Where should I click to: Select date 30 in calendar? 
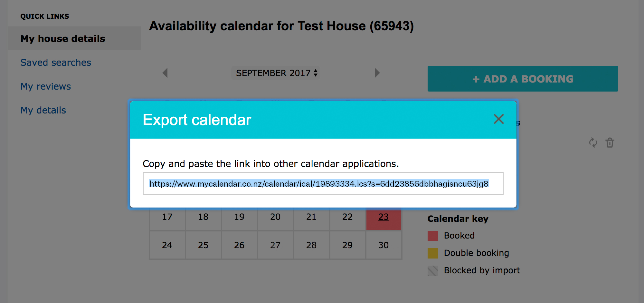point(384,245)
